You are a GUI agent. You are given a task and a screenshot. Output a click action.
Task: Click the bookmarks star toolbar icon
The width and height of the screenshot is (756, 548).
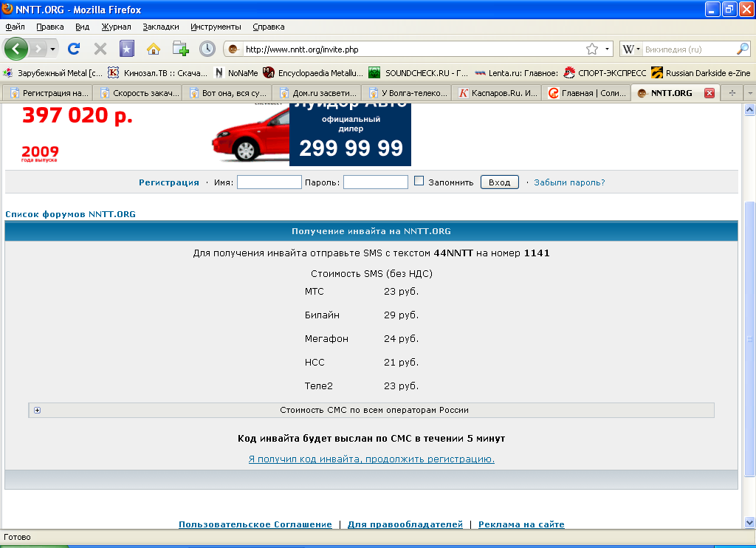[127, 49]
